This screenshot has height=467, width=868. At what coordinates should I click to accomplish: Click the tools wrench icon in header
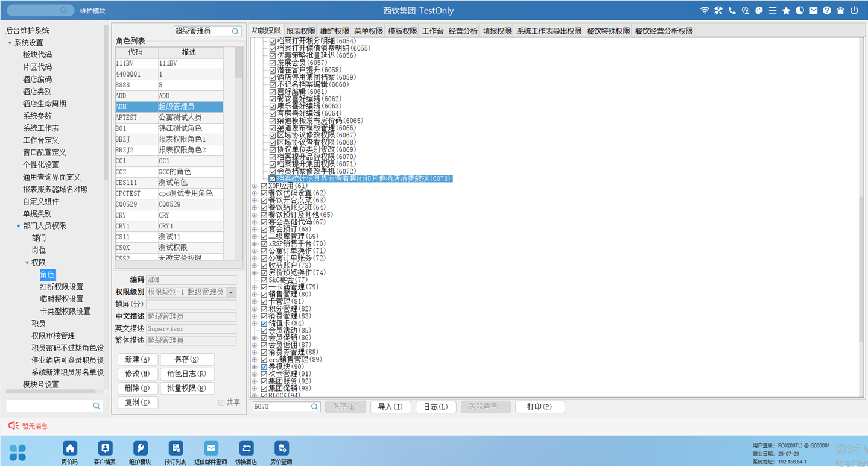[x=718, y=11]
